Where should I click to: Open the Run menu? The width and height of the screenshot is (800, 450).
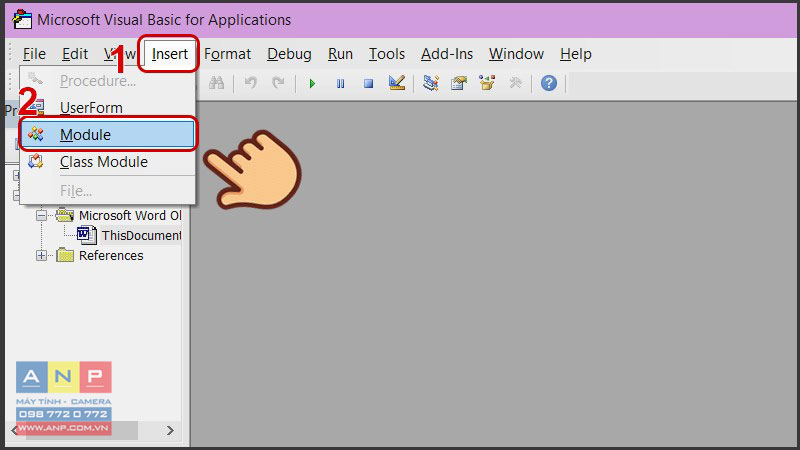point(340,54)
